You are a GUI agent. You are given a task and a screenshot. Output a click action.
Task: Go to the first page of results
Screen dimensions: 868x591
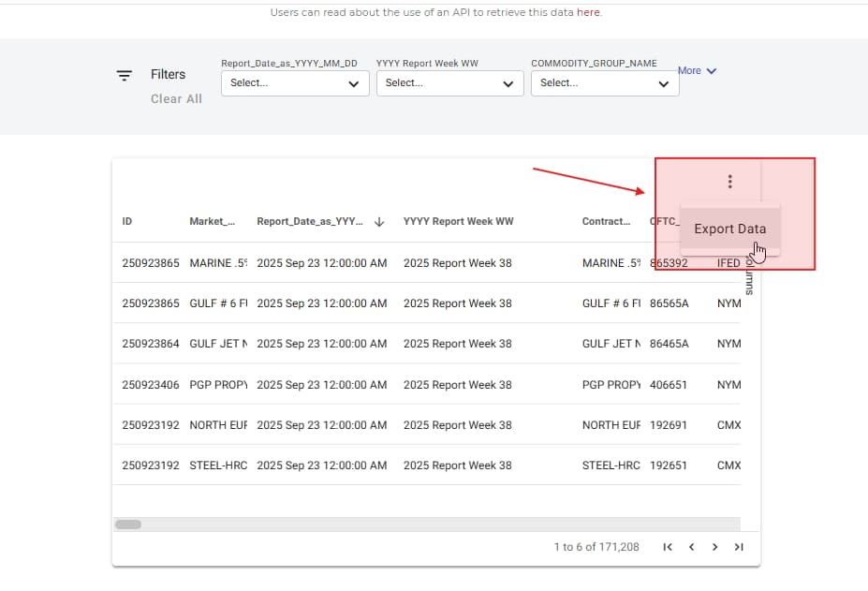pyautogui.click(x=668, y=547)
